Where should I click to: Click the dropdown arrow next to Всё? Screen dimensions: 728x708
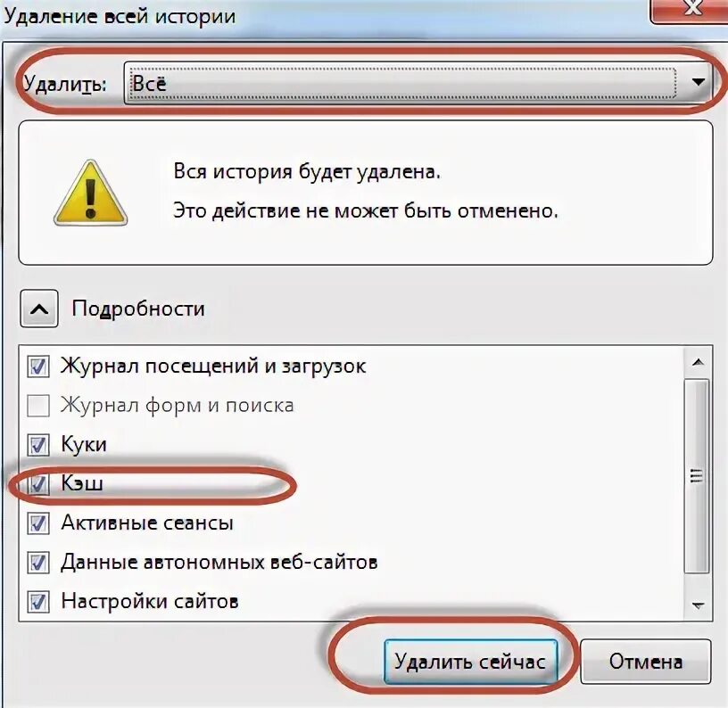click(698, 83)
